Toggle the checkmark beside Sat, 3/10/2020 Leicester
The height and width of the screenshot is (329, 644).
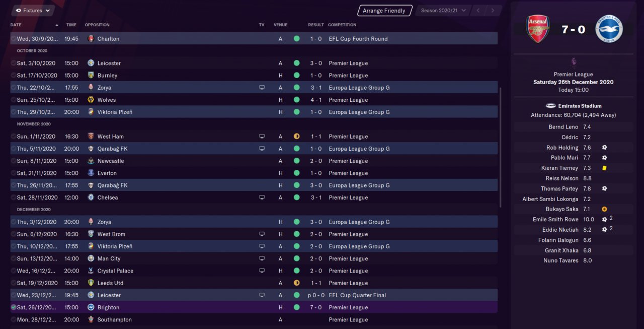[13, 63]
